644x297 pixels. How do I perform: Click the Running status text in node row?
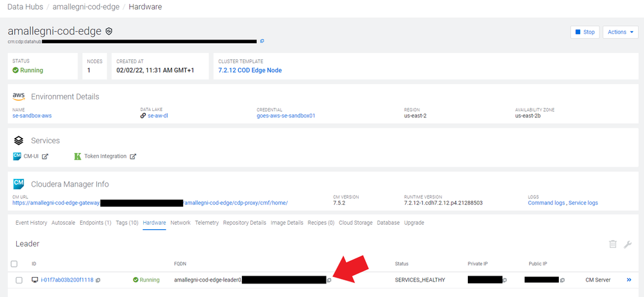pyautogui.click(x=149, y=280)
